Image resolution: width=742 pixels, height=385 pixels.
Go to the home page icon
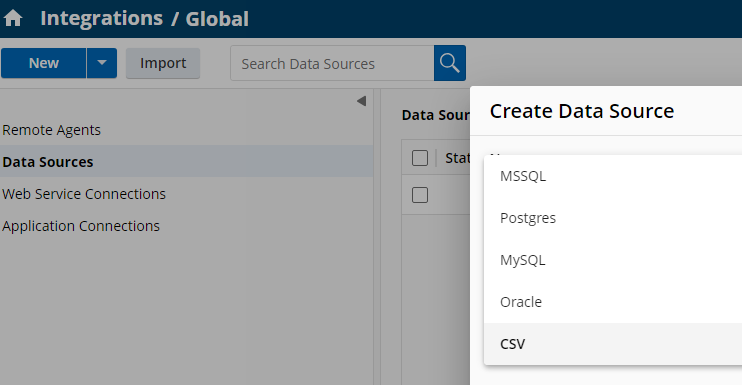[13, 18]
